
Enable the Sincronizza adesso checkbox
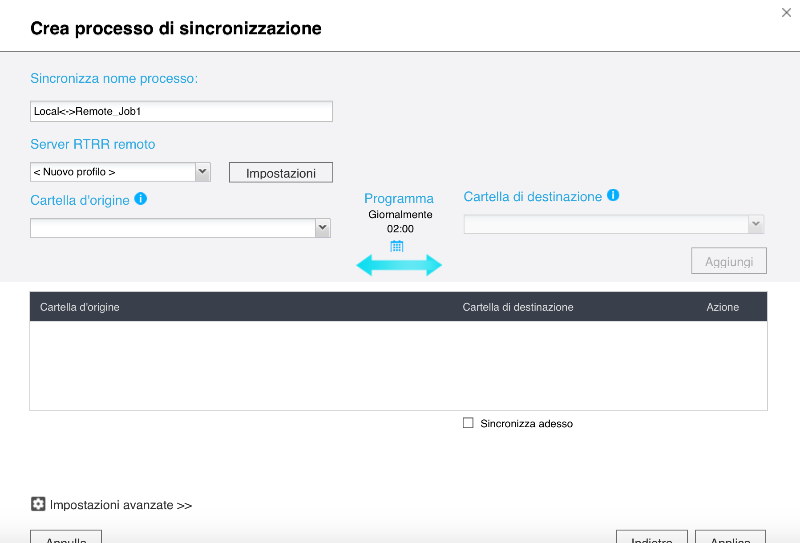point(468,423)
